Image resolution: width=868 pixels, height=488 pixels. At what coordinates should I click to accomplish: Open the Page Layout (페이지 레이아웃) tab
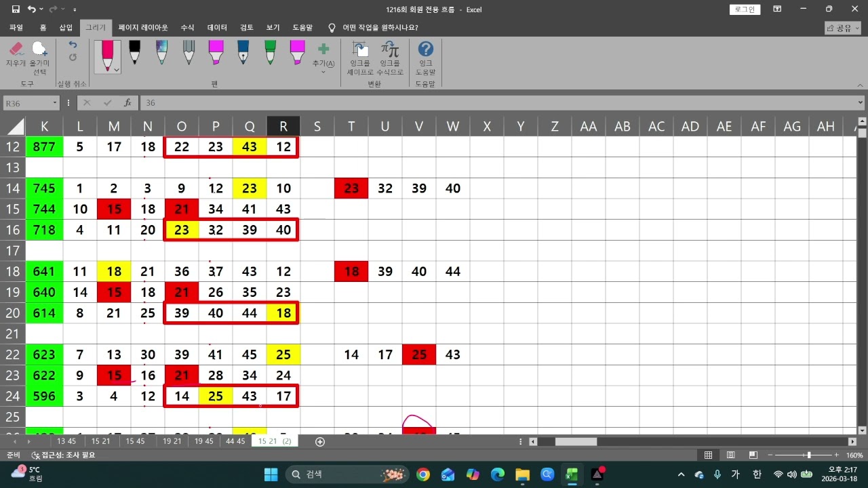(x=143, y=28)
